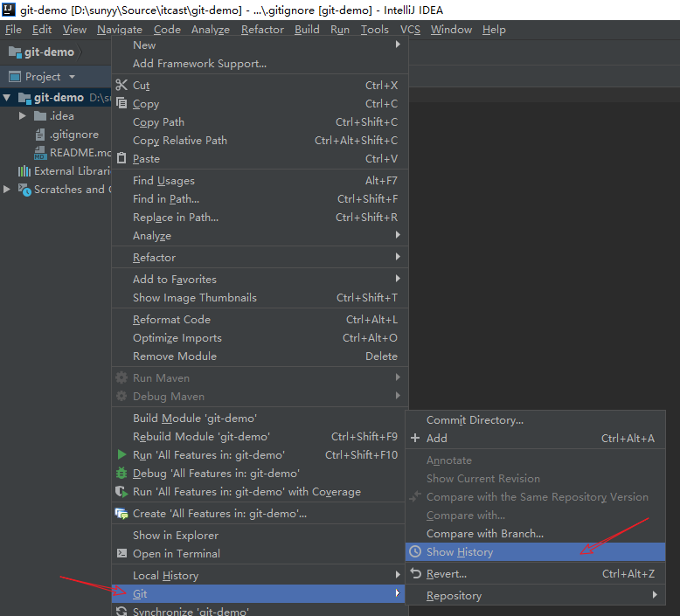Select the .gitignore file in tree
Image resolution: width=680 pixels, height=616 pixels.
73,135
